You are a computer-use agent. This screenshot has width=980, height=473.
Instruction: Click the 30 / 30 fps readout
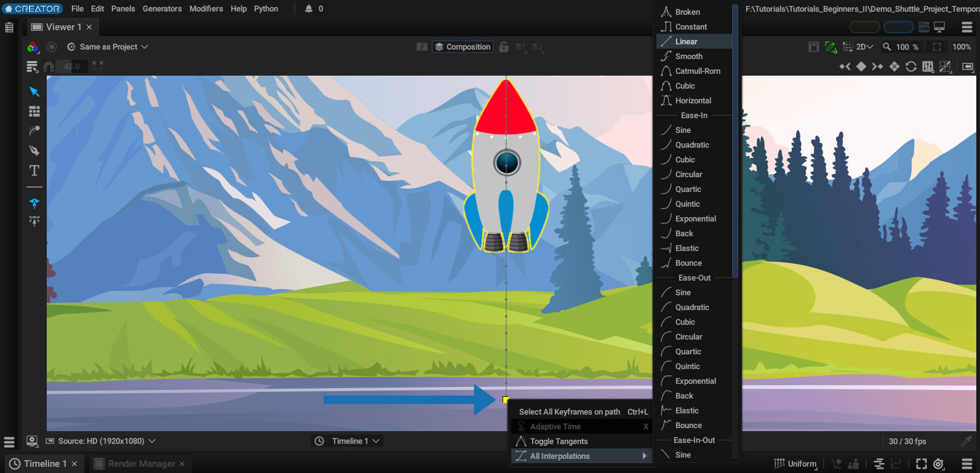(x=907, y=441)
